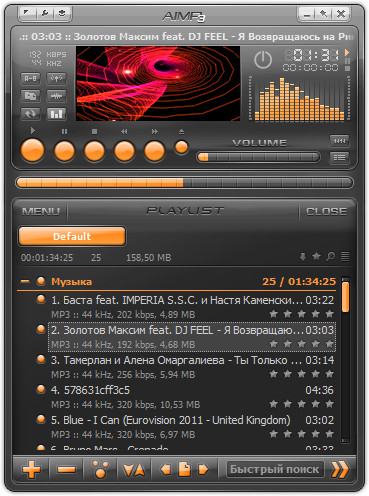Select track 5 Blue - I Can
Image resolution: width=369 pixels, height=496 pixels.
[x=192, y=427]
